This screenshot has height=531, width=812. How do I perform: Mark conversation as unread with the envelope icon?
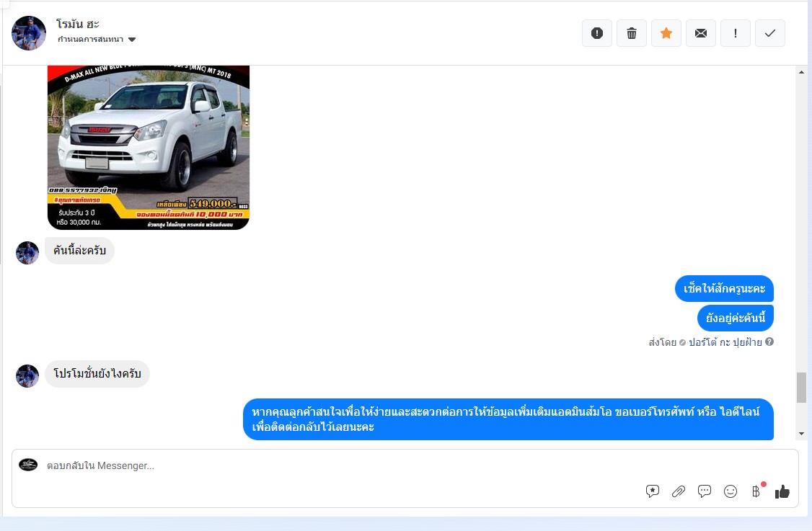[x=701, y=33]
